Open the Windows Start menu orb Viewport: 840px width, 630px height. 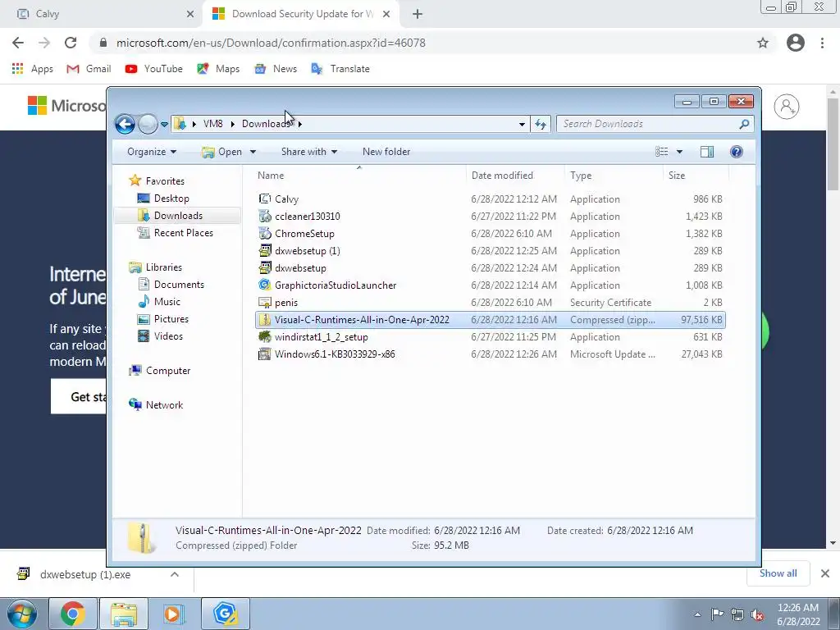click(x=22, y=614)
